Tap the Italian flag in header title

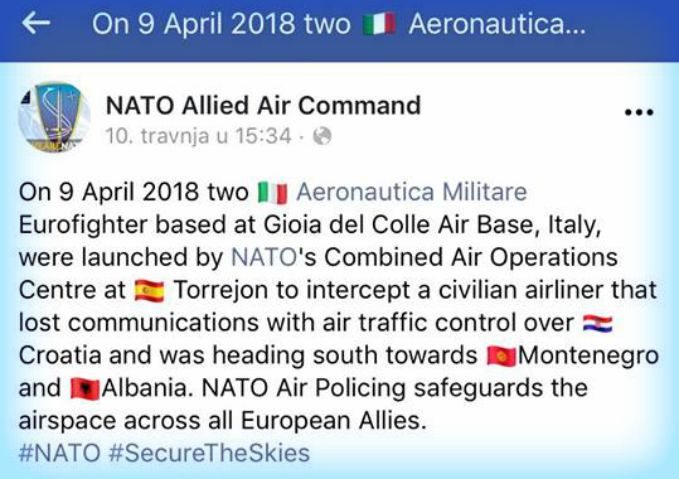tap(379, 23)
